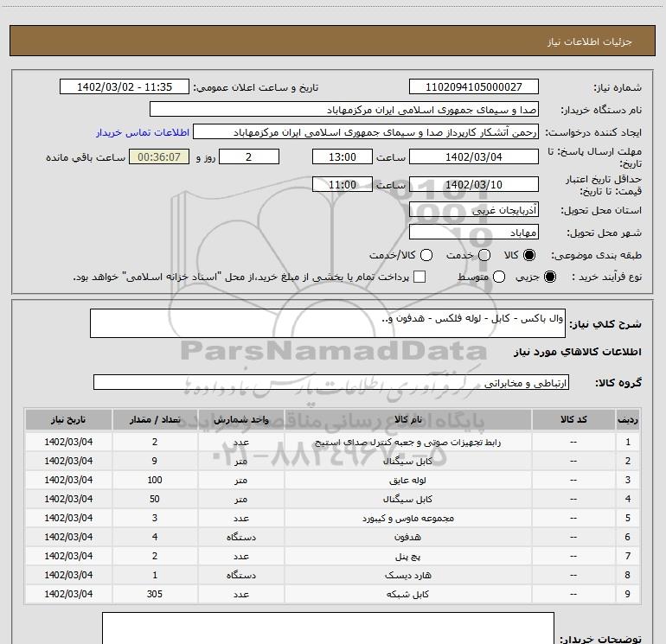This screenshot has width=666, height=644.
Task: Click the کد کالا column header
Action: pos(573,419)
